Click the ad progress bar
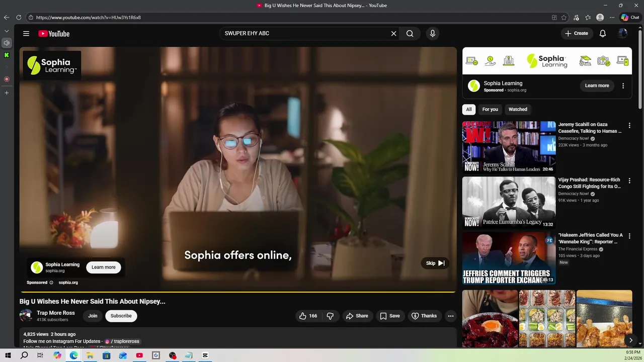This screenshot has width=644, height=362. click(237, 292)
